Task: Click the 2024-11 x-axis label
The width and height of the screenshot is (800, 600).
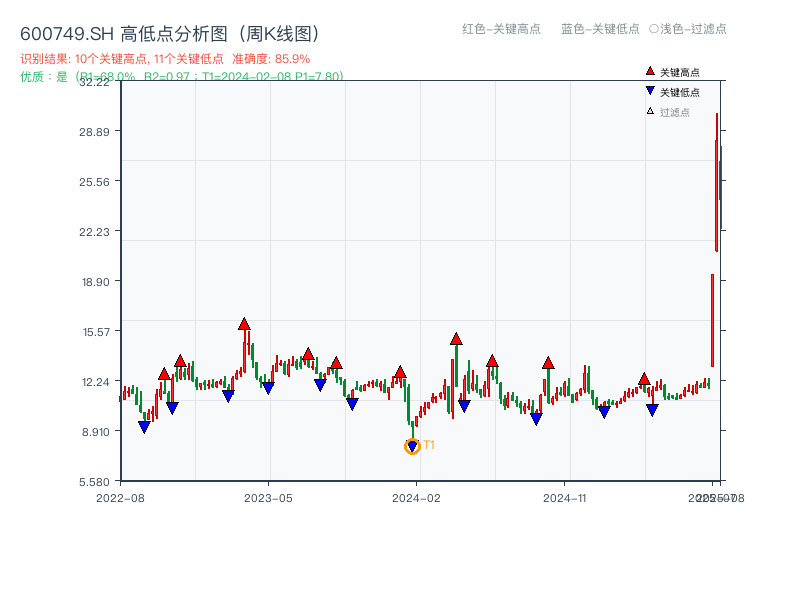Action: (x=564, y=498)
